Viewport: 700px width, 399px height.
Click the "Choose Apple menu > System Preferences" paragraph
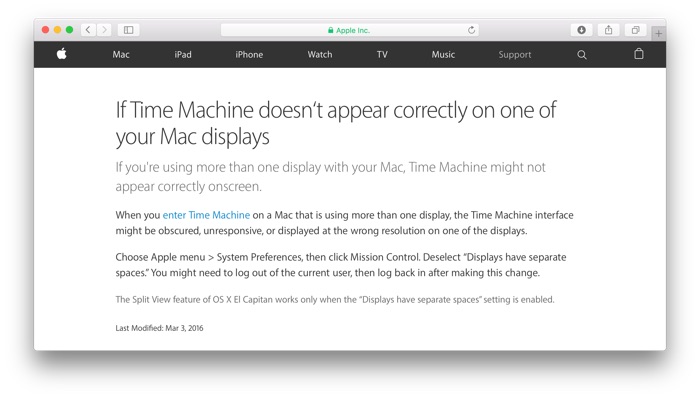click(x=341, y=265)
